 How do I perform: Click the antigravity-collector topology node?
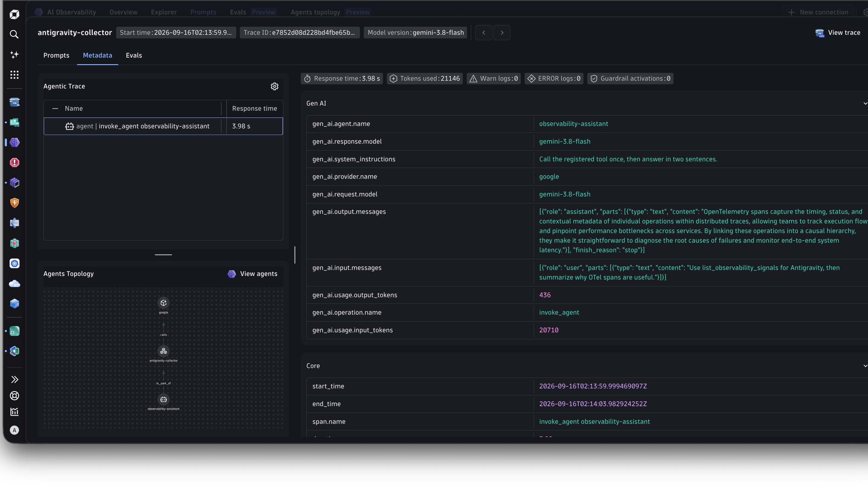coord(163,351)
